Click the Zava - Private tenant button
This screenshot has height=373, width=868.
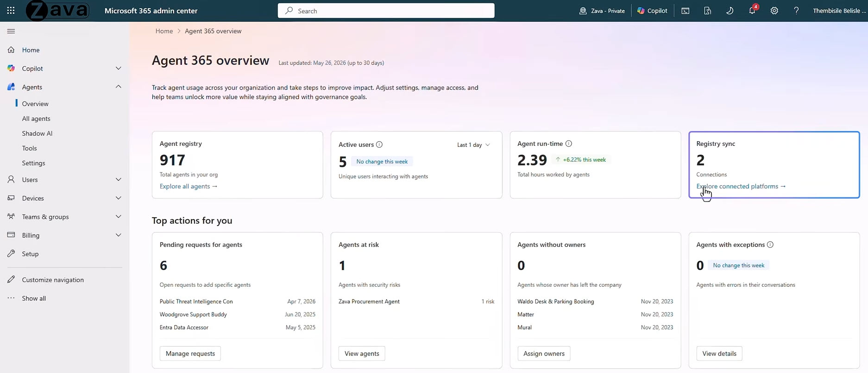(x=602, y=11)
